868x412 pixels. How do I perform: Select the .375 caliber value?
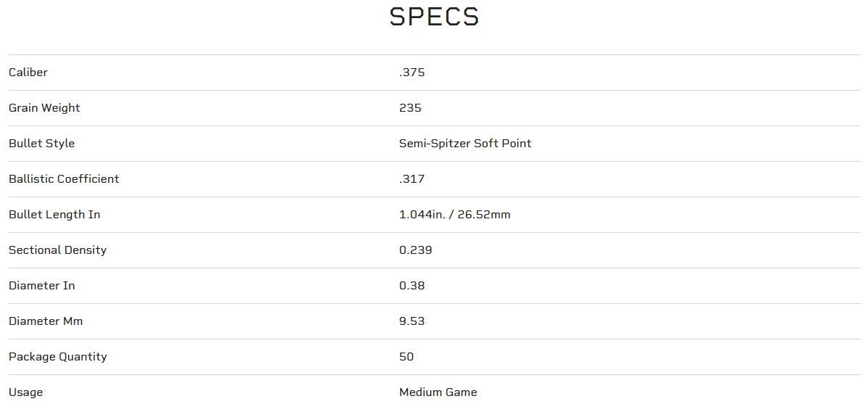[412, 73]
